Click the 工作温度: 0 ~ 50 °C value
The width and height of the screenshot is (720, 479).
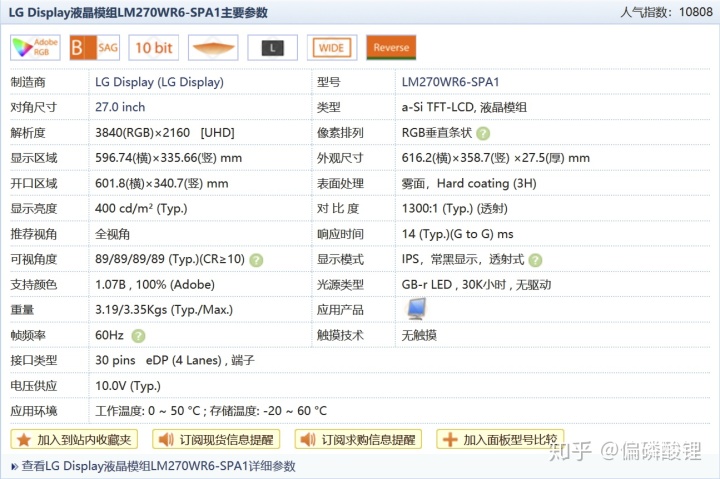click(x=148, y=411)
